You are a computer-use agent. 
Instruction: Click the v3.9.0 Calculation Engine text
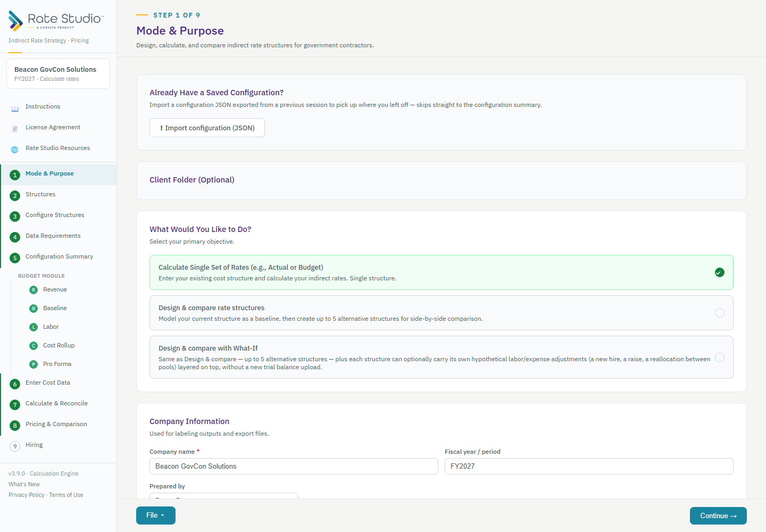(x=43, y=474)
